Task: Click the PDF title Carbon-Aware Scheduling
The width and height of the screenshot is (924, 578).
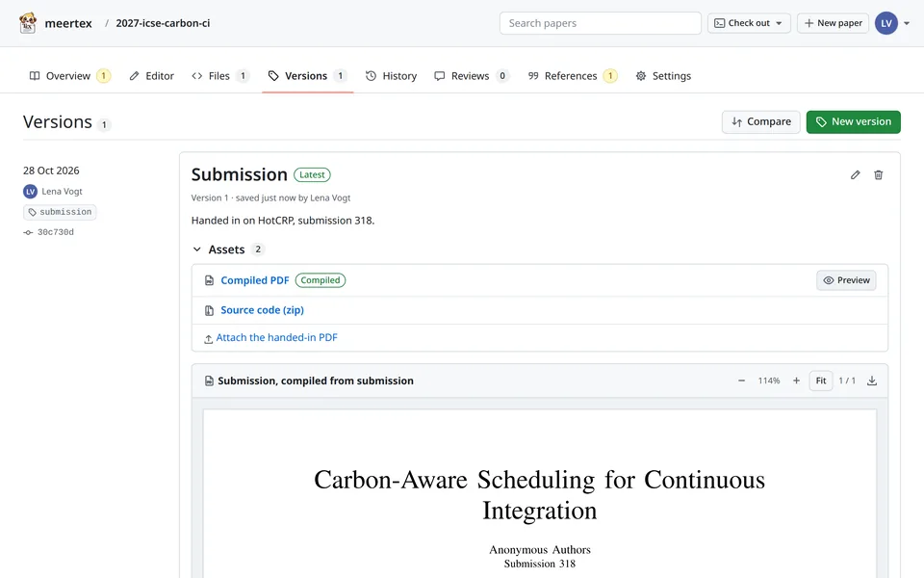Action: pos(539,494)
